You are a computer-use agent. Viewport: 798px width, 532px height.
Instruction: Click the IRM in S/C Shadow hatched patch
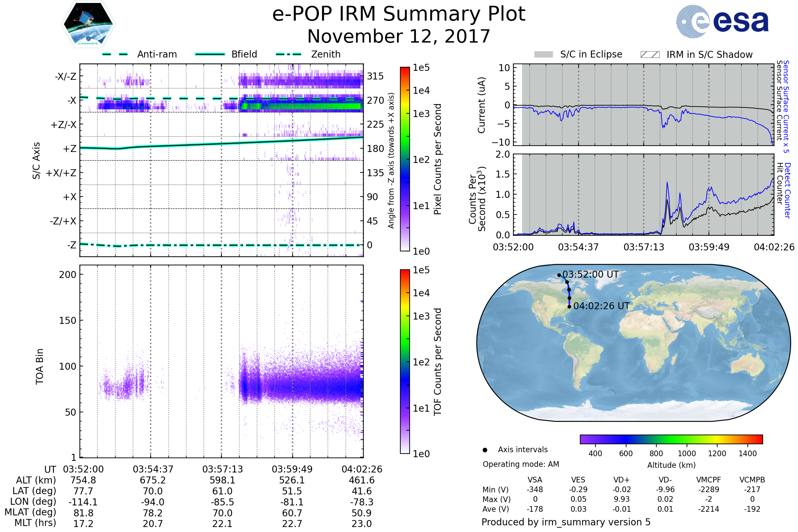coord(650,55)
